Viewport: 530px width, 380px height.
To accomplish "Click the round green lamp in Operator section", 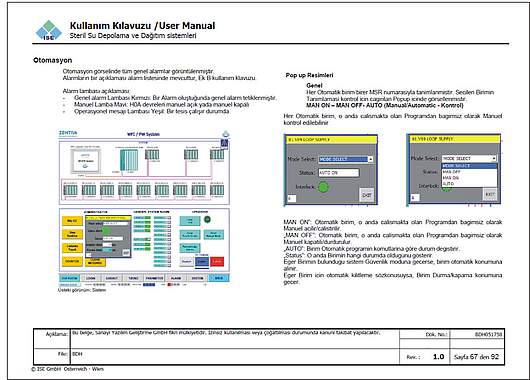I will (x=207, y=219).
